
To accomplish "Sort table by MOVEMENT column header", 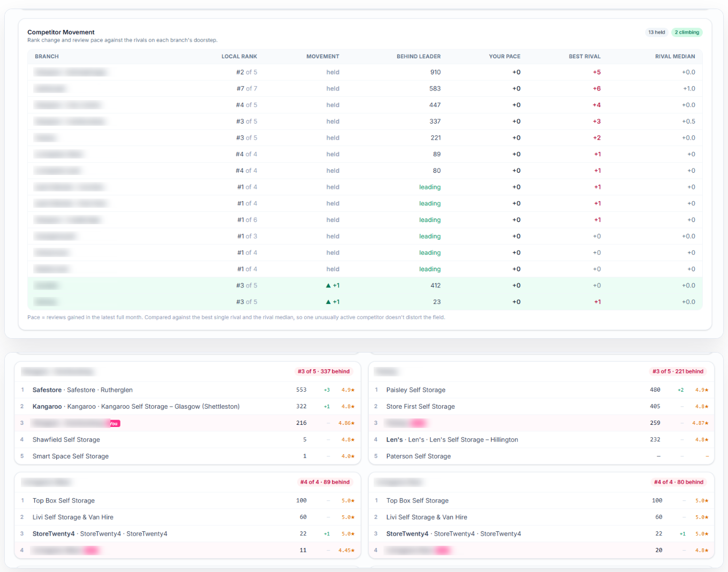I will pos(323,57).
